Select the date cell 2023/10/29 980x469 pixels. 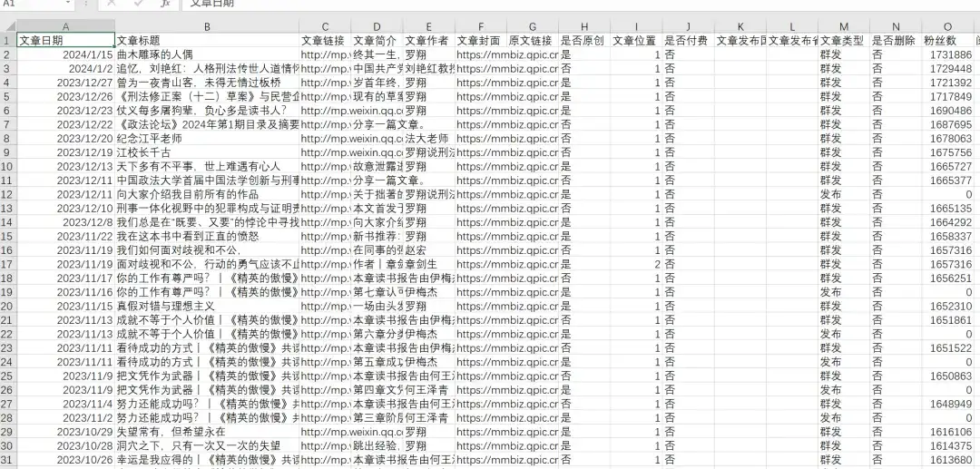pyautogui.click(x=65, y=432)
